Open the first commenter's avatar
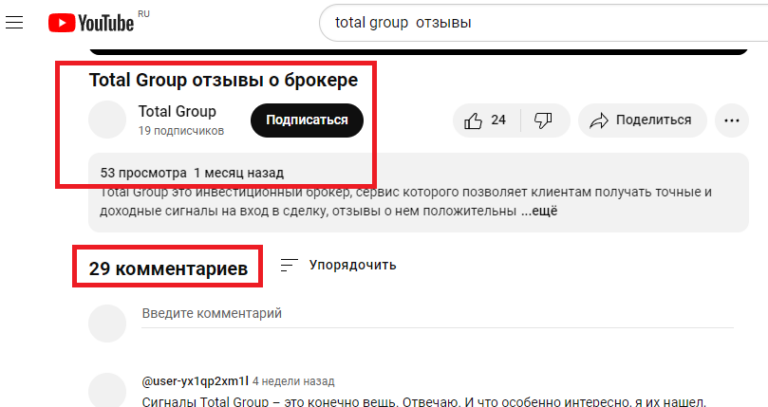This screenshot has height=407, width=768. [x=108, y=390]
